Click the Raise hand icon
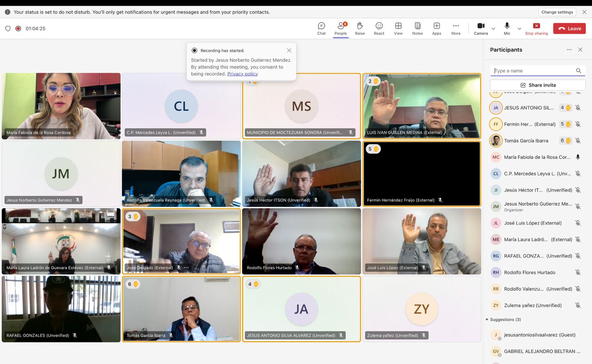The height and width of the screenshot is (364, 592). (x=360, y=28)
